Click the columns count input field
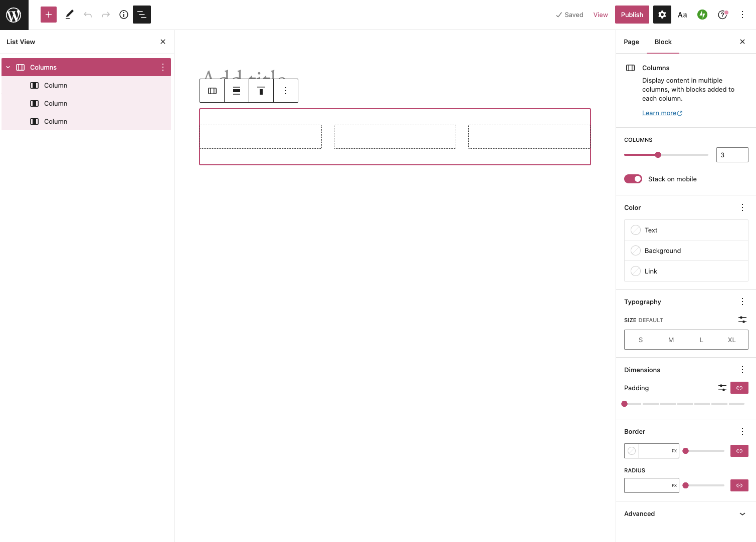 click(x=732, y=155)
